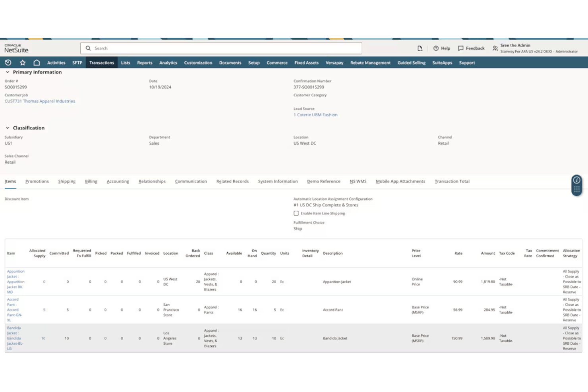Image resolution: width=588 pixels, height=392 pixels.
Task: Click the Help link in header
Action: pyautogui.click(x=445, y=48)
